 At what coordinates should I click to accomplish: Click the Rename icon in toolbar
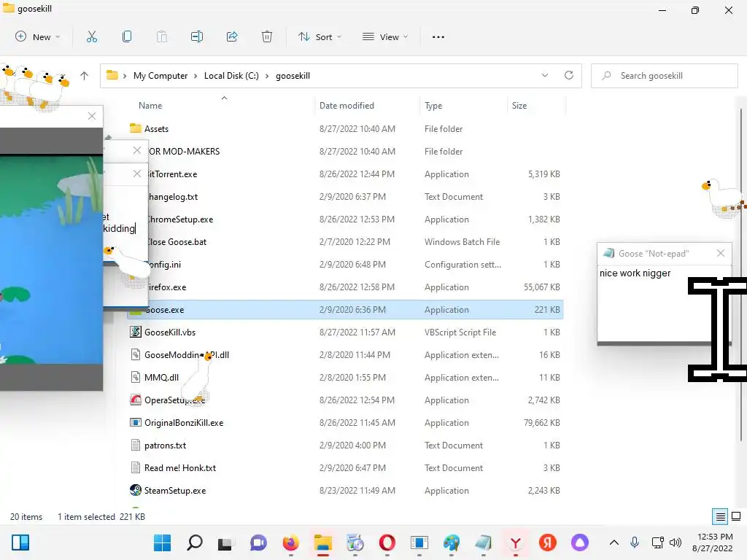(x=197, y=36)
